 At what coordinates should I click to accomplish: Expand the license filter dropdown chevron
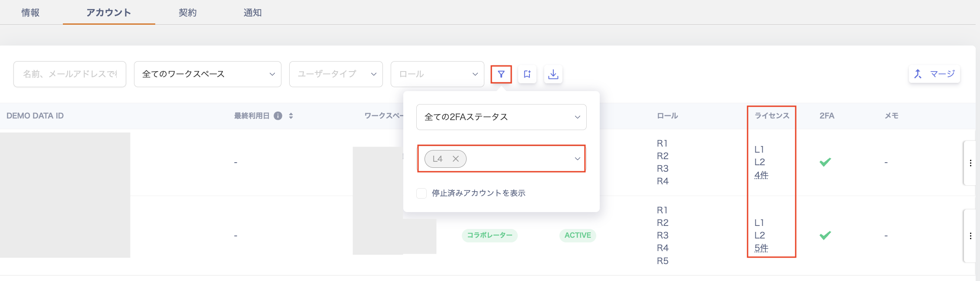(x=577, y=159)
